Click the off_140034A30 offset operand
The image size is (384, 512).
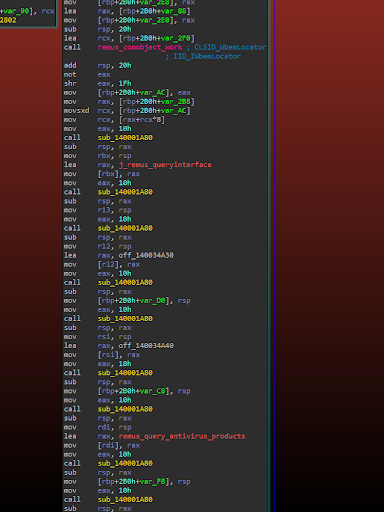(x=146, y=255)
